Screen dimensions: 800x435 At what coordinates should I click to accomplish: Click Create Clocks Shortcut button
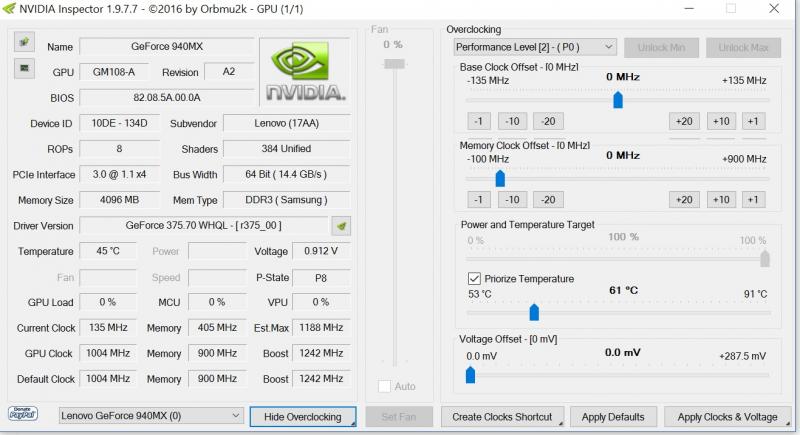tap(503, 417)
